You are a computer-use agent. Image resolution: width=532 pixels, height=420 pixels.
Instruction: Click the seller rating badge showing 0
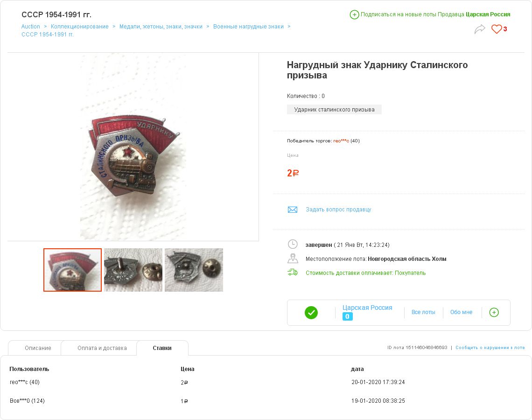point(347,316)
